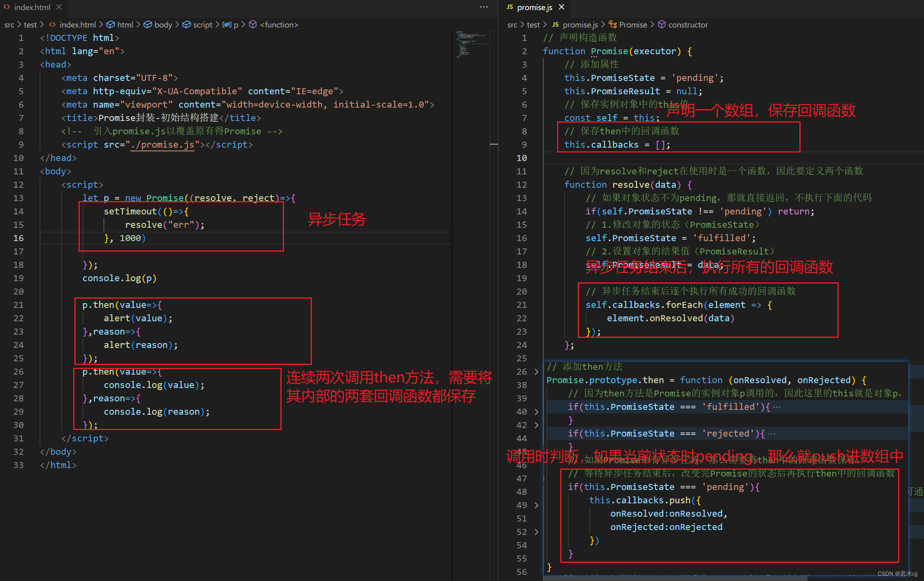Select the '<function>' breadcrumb
Viewport: 924px width, 581px height.
click(279, 25)
